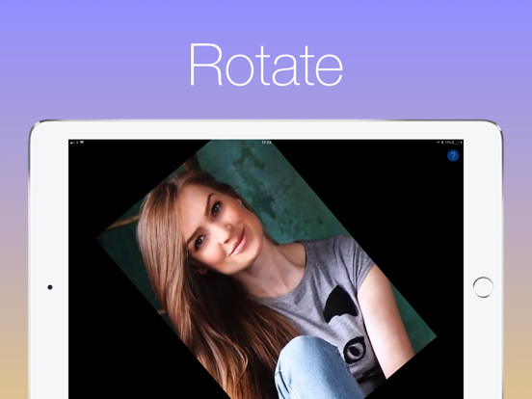532x399 pixels.
Task: Tap the iPad front camera dot
Action: 50,287
